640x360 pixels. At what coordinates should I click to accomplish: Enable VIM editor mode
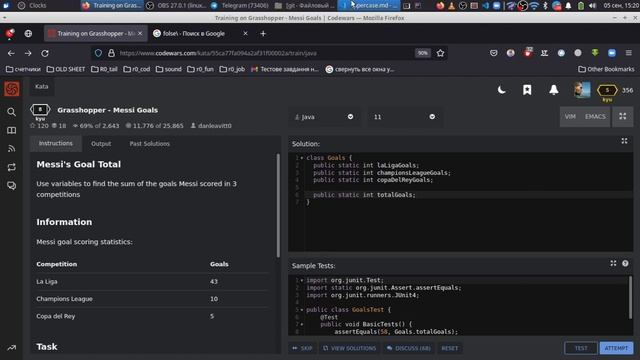tap(570, 117)
